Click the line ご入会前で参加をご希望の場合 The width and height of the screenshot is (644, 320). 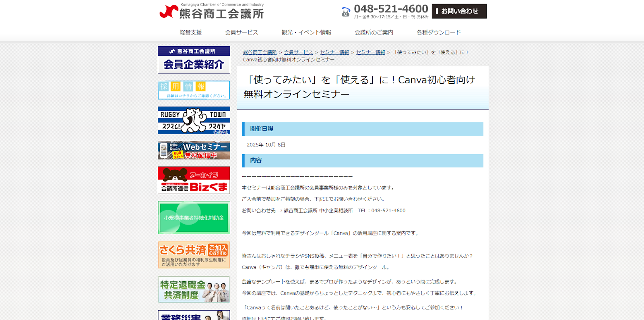tap(314, 199)
